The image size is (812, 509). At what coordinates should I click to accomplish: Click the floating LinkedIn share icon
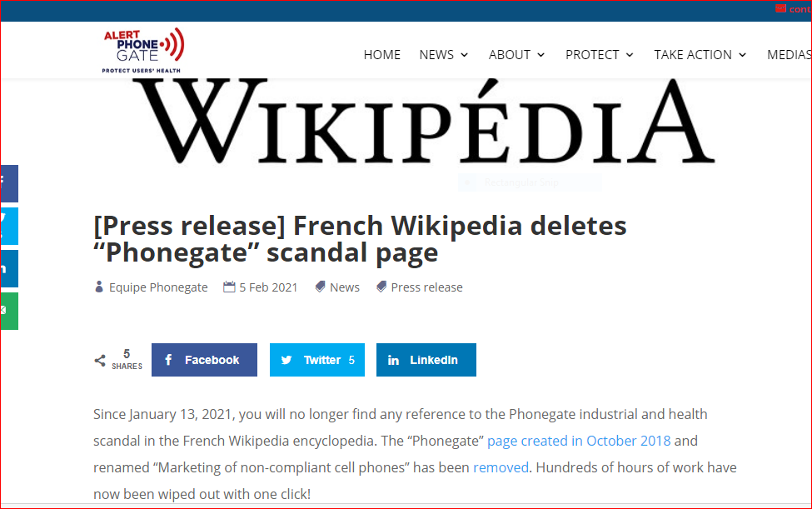pos(8,268)
